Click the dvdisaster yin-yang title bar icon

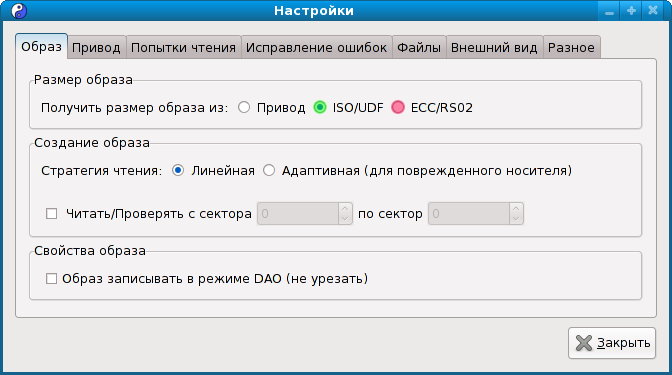(19, 11)
